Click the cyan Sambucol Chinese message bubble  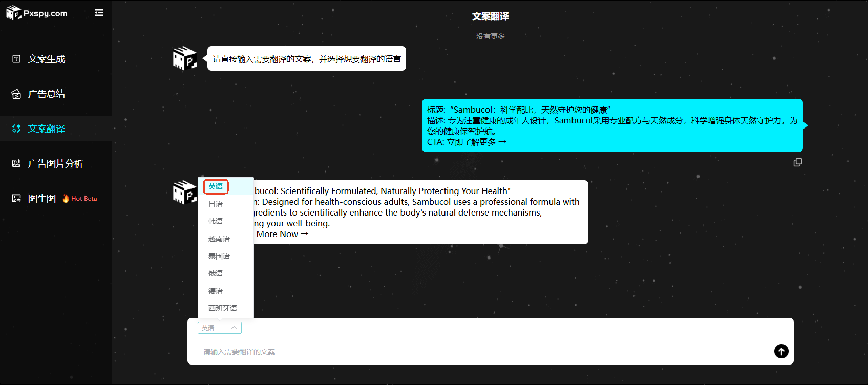click(x=612, y=125)
